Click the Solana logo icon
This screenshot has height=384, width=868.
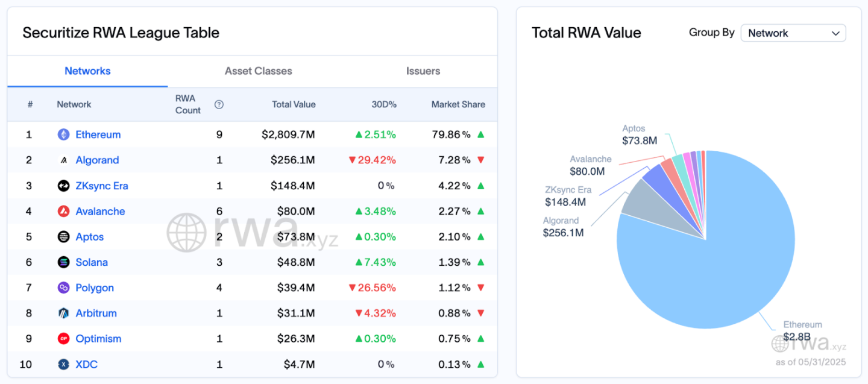tap(63, 262)
